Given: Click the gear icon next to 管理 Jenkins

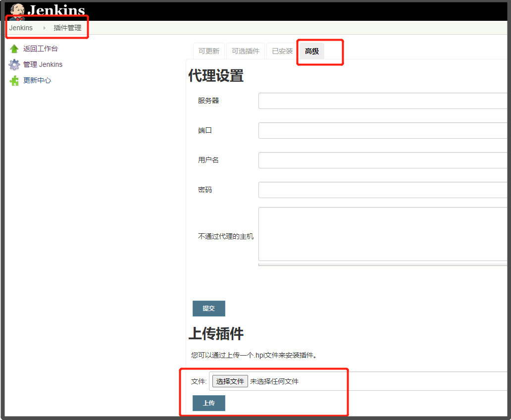Looking at the screenshot, I should tap(14, 64).
